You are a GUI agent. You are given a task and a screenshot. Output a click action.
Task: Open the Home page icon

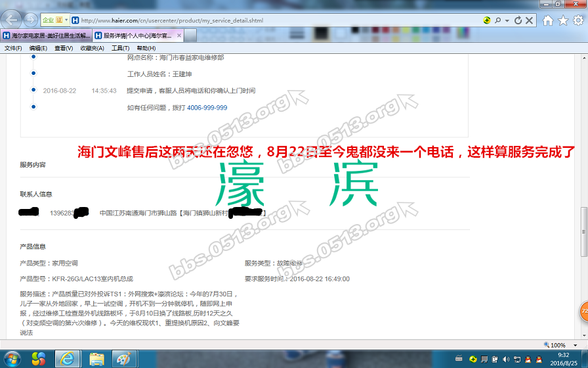(548, 20)
